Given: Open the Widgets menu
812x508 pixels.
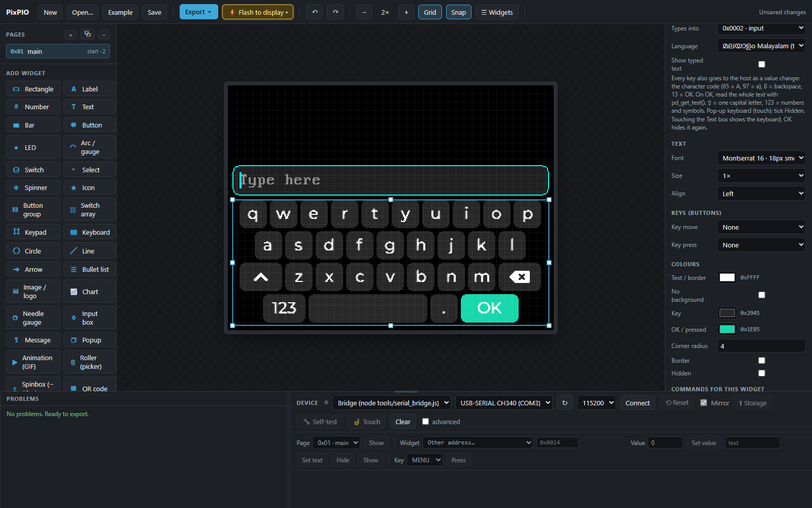Looking at the screenshot, I should [x=497, y=12].
